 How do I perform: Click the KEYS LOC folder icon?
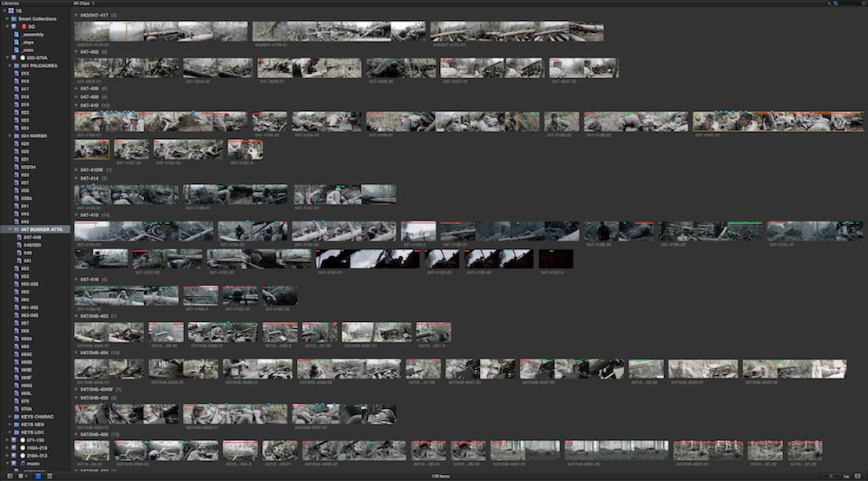tap(16, 432)
